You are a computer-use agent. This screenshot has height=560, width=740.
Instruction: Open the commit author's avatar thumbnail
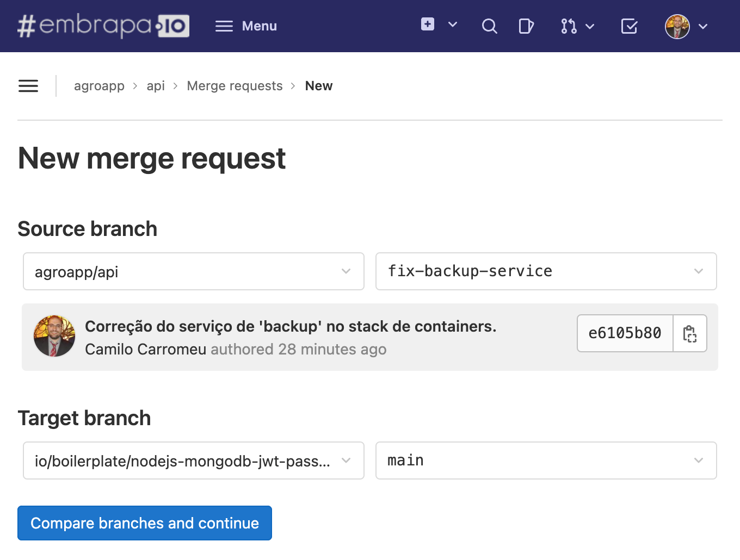pos(54,336)
